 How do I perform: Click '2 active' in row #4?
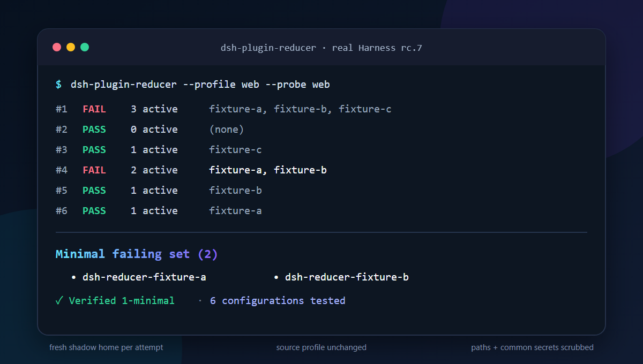point(154,170)
